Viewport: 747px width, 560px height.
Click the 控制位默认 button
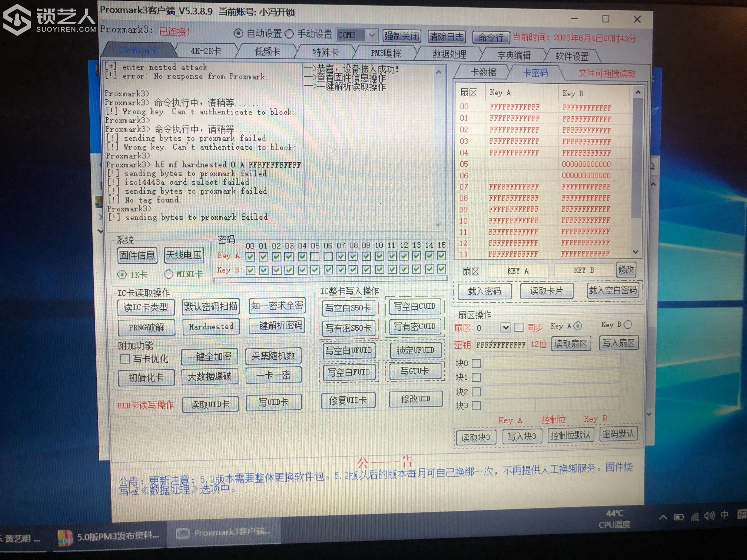[x=570, y=435]
